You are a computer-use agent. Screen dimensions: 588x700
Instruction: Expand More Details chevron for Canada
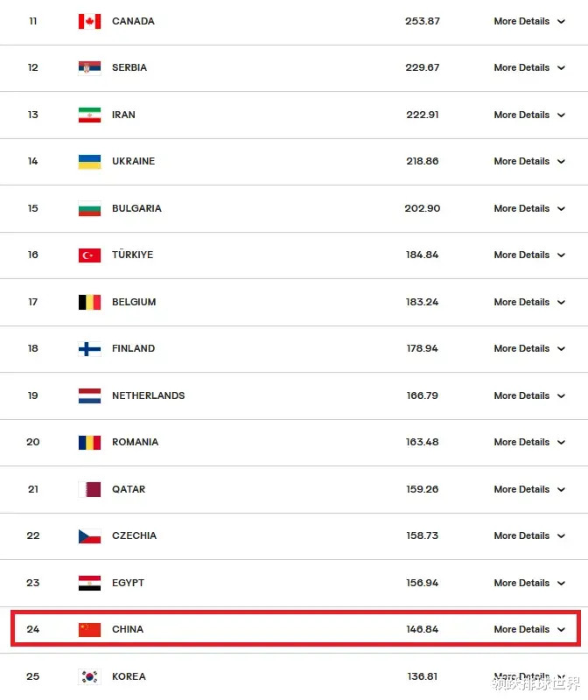[561, 21]
